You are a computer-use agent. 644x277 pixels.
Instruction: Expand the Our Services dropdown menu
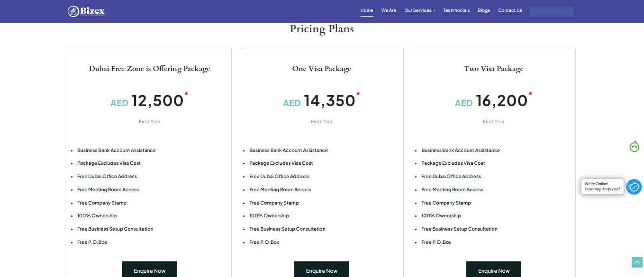click(x=419, y=10)
